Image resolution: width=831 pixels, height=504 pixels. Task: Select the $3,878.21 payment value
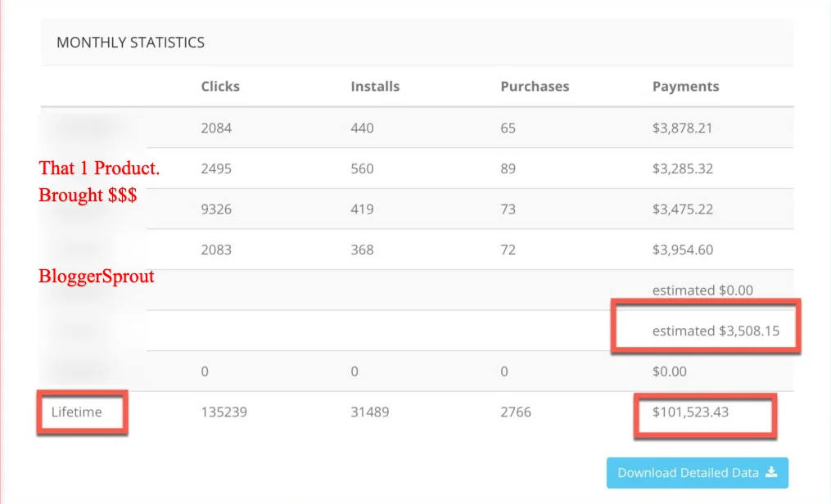683,128
